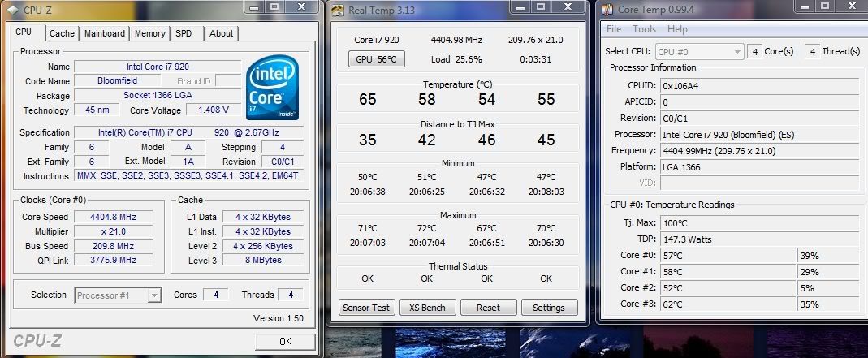Click the Intel Core i7 logo in CPU-Z
This screenshot has width=868, height=358.
272,87
